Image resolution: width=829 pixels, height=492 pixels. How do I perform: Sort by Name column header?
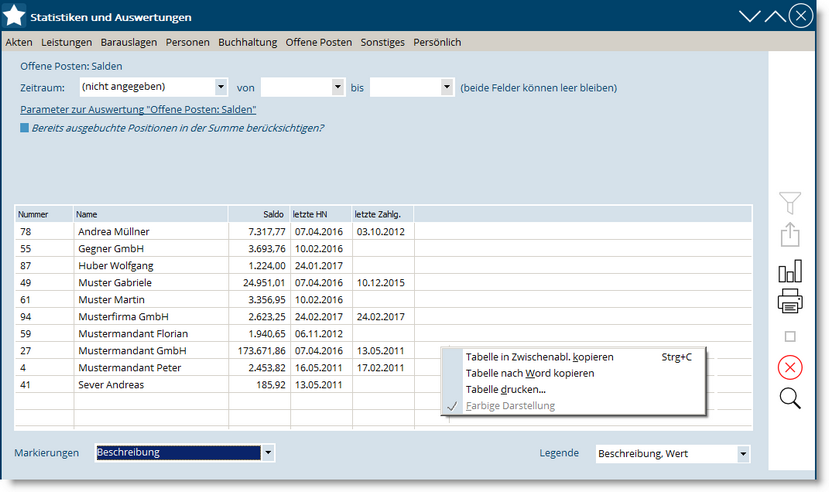point(151,214)
